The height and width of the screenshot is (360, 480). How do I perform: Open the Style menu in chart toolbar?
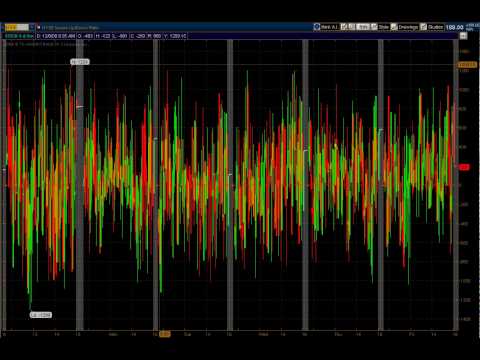384,27
